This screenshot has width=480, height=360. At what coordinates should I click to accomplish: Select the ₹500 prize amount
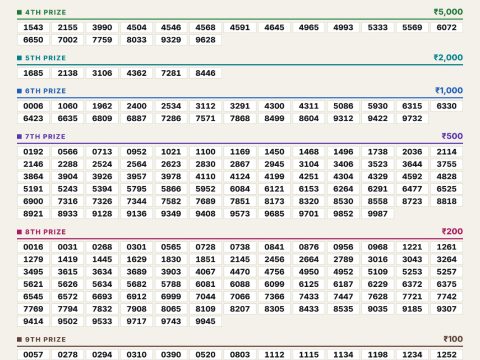click(452, 136)
